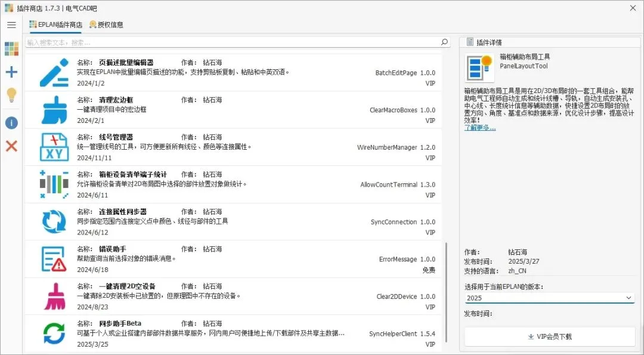Viewport: 644px width, 355px height.
Task: Open the blue info icon in sidebar
Action: pyautogui.click(x=11, y=122)
